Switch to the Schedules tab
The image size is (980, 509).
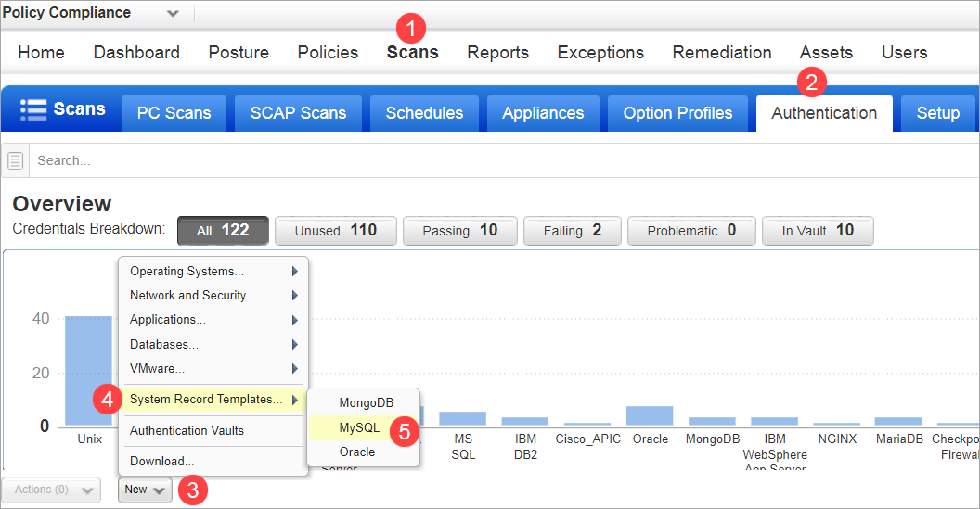424,113
